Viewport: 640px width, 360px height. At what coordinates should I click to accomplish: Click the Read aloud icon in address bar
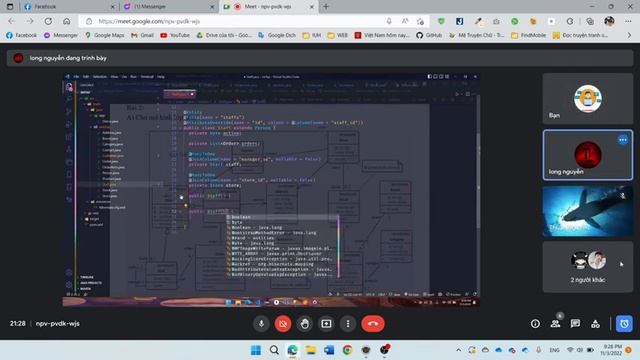click(x=404, y=21)
